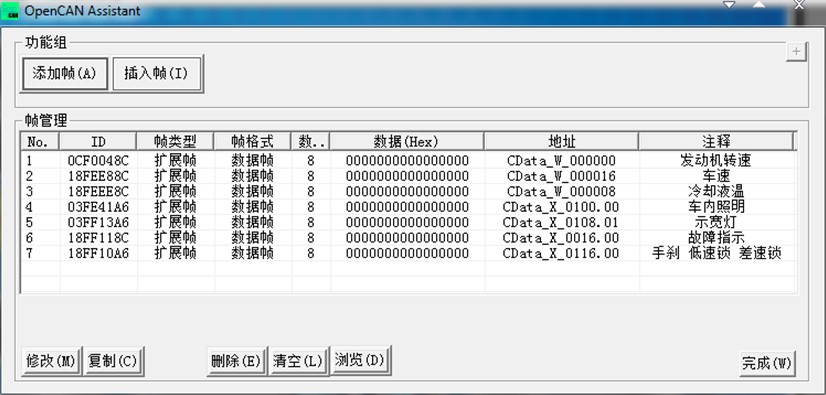Click the 车内照明 comment cell
The height and width of the screenshot is (395, 826).
[716, 206]
